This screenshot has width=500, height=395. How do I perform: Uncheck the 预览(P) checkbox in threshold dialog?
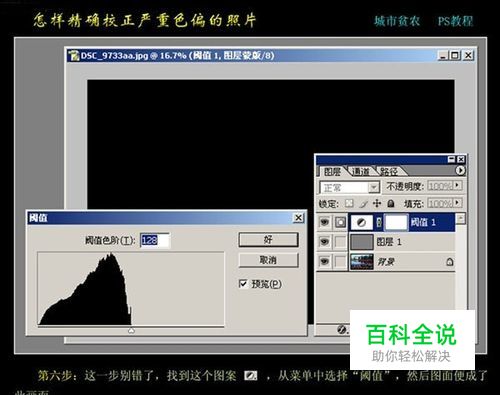click(x=243, y=284)
